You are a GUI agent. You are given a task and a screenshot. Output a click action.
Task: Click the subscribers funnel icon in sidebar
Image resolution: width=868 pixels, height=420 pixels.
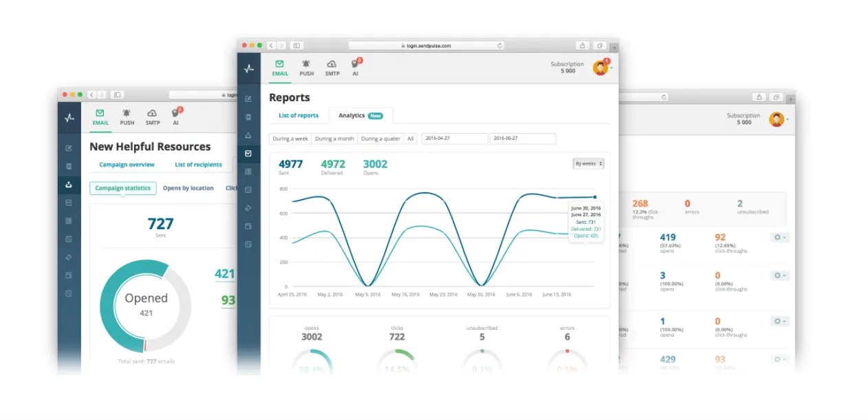248,135
